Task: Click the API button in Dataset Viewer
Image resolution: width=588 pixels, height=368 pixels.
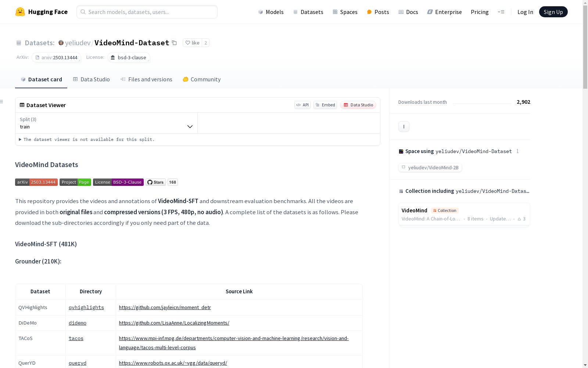Action: tap(302, 105)
